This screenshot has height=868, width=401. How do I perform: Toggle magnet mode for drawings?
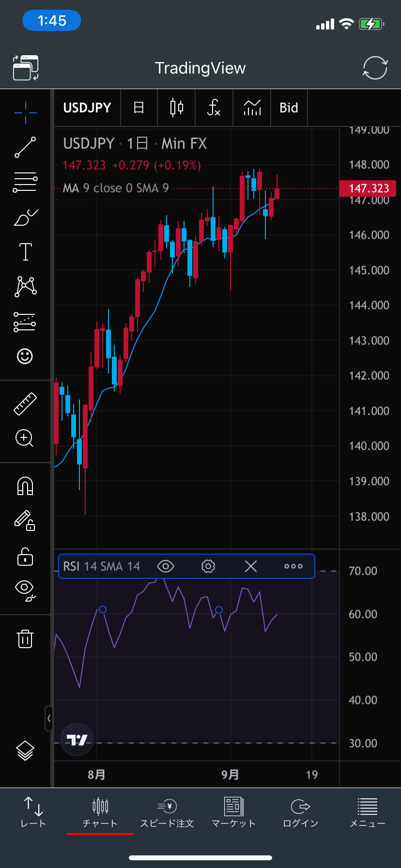25,486
